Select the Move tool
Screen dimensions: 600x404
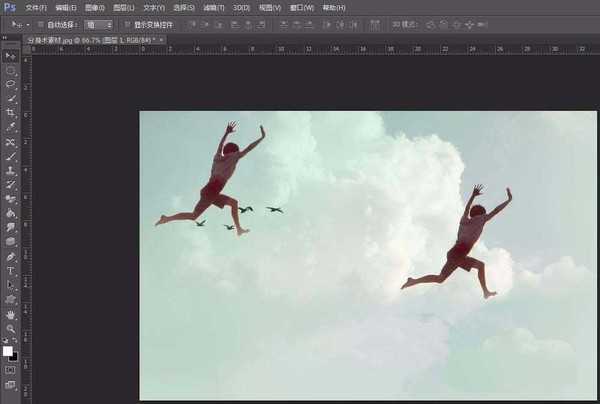11,56
